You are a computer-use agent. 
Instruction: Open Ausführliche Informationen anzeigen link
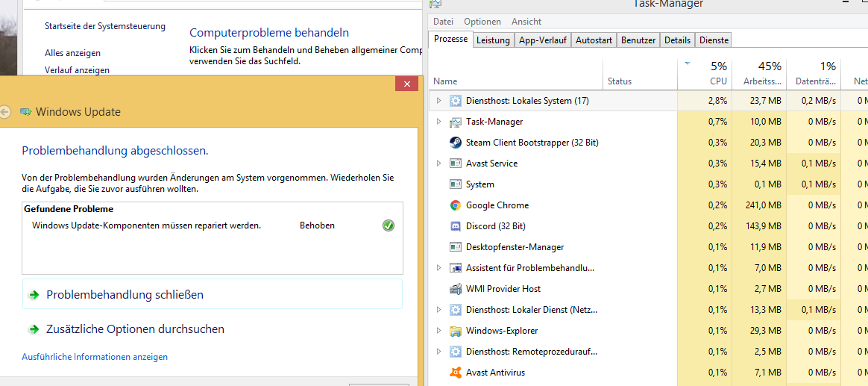tap(95, 357)
